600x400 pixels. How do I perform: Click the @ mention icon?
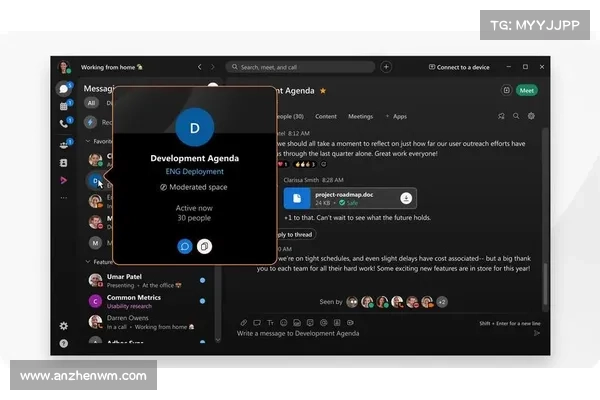(323, 323)
